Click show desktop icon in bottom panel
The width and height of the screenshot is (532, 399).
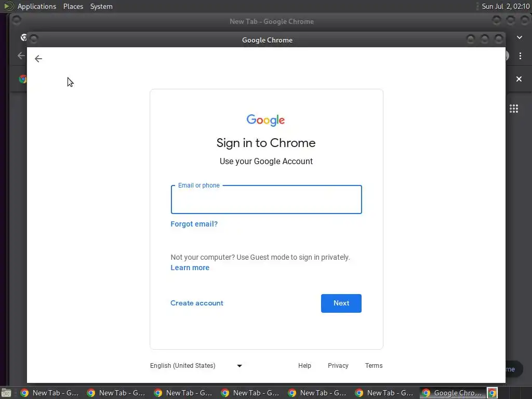[6, 393]
